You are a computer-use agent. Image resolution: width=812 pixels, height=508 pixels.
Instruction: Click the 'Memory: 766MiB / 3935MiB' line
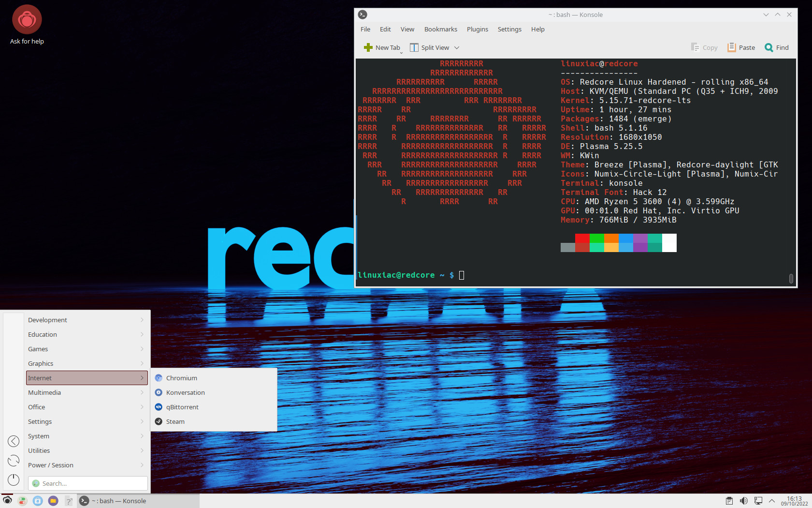(x=618, y=220)
